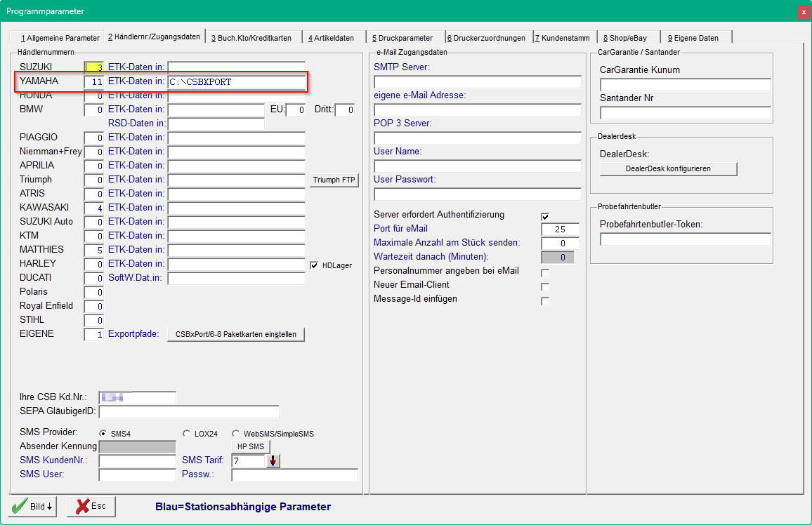Screen dimensions: 812x525
Task: Open the 9 Eigene Daten tab
Action: point(693,38)
